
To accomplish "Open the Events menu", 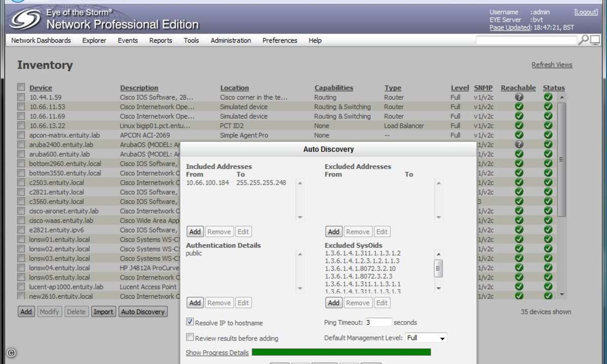I will click(x=127, y=40).
